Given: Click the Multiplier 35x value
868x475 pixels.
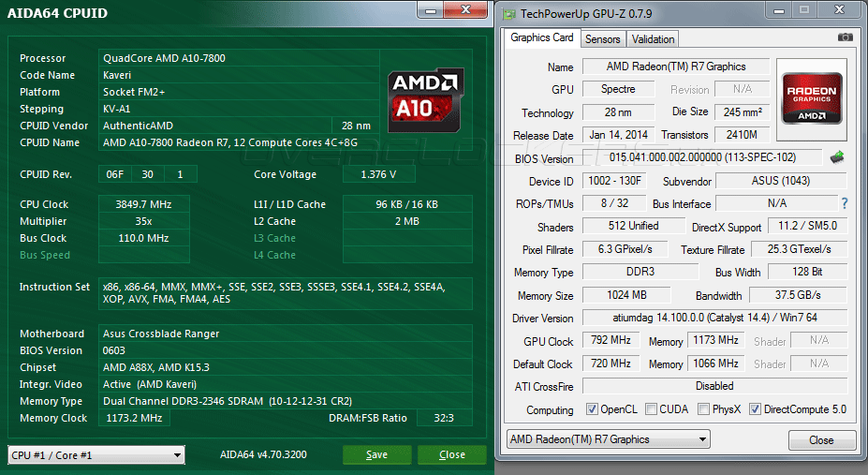Looking at the screenshot, I should (144, 221).
